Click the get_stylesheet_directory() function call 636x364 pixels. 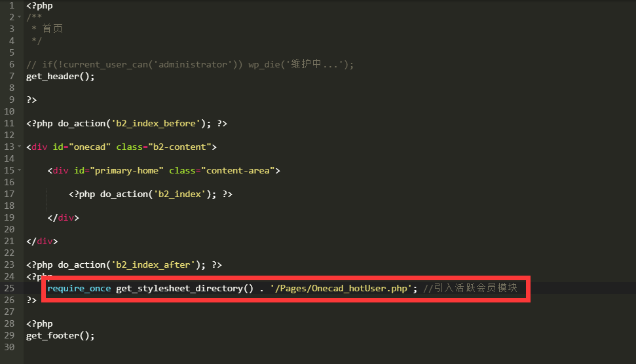[185, 288]
